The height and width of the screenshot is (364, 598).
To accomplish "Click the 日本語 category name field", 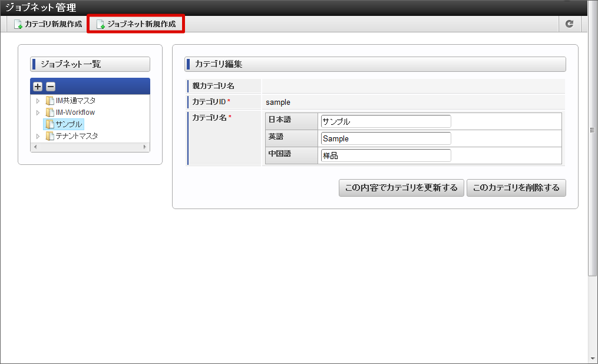I will pos(386,121).
